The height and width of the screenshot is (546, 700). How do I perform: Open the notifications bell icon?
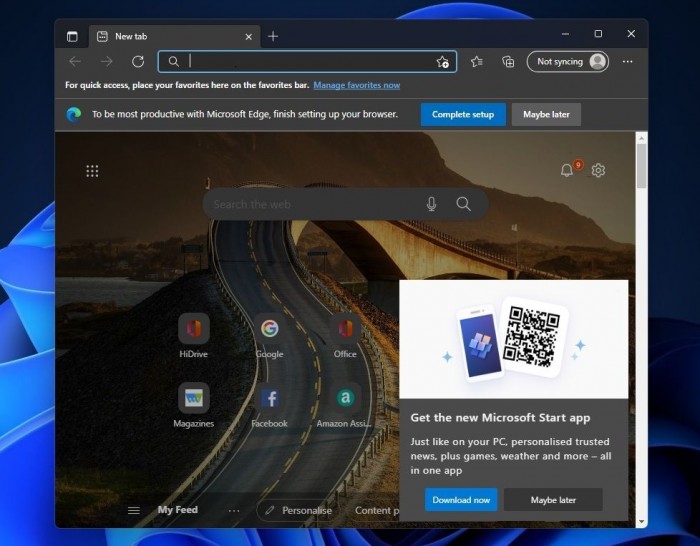(567, 171)
